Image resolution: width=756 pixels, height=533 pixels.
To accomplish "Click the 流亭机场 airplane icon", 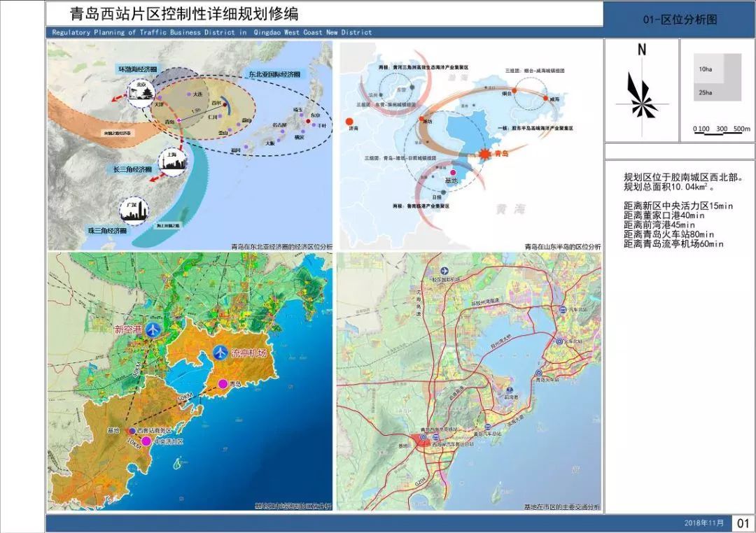I will tap(220, 353).
